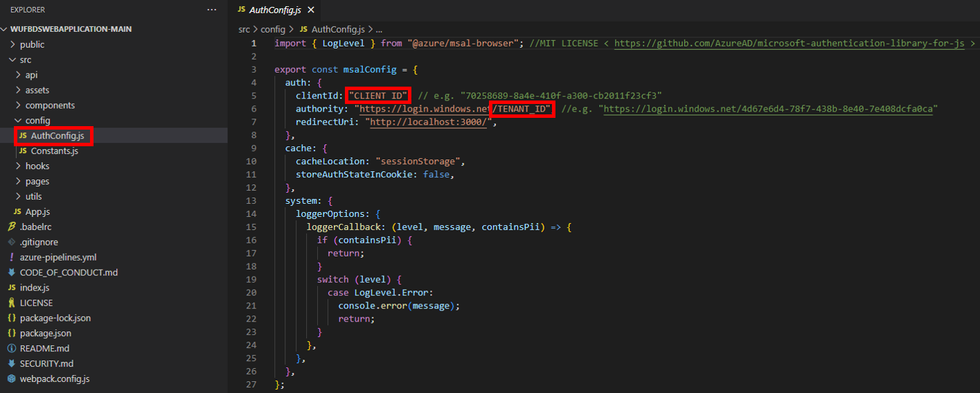Image resolution: width=980 pixels, height=393 pixels.
Task: Click the braces icon beside package-lock.json
Action: [x=12, y=318]
